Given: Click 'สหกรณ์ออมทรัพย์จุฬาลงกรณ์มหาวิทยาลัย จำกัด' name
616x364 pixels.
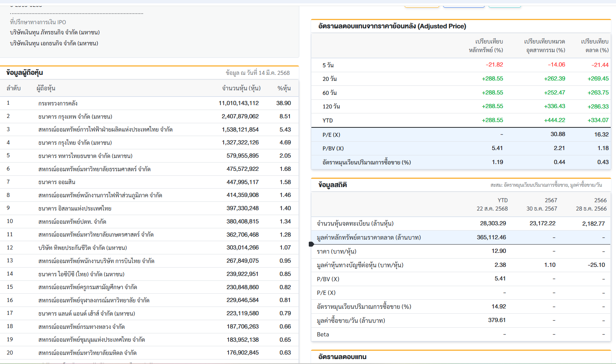Looking at the screenshot, I should click(x=94, y=300).
